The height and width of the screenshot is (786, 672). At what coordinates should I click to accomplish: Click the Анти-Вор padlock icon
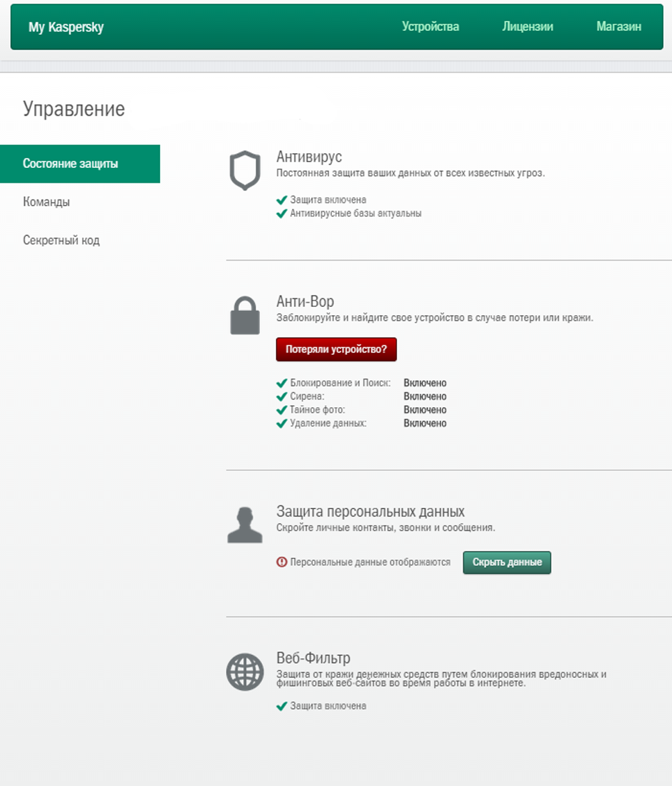[245, 315]
